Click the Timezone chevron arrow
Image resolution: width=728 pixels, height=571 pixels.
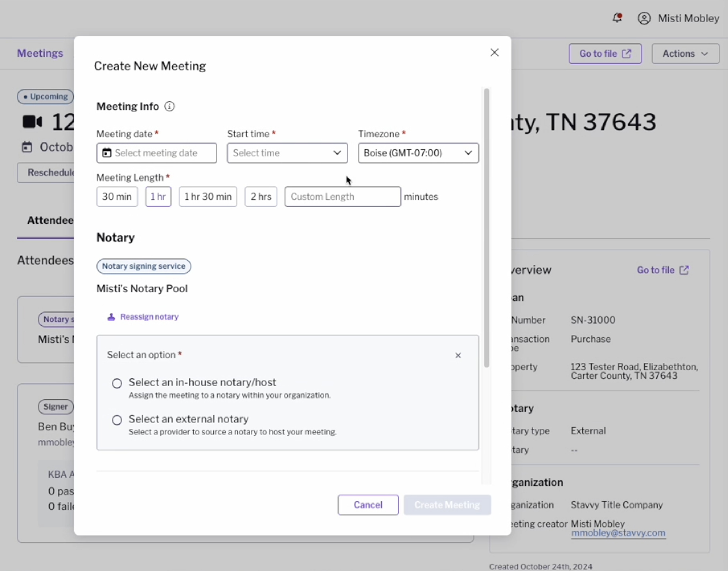[x=468, y=153]
